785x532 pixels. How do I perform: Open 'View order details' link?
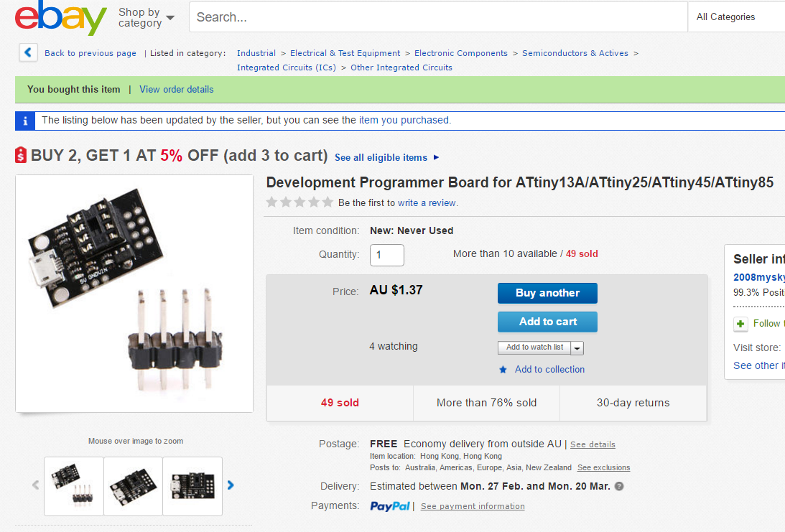[x=176, y=89]
